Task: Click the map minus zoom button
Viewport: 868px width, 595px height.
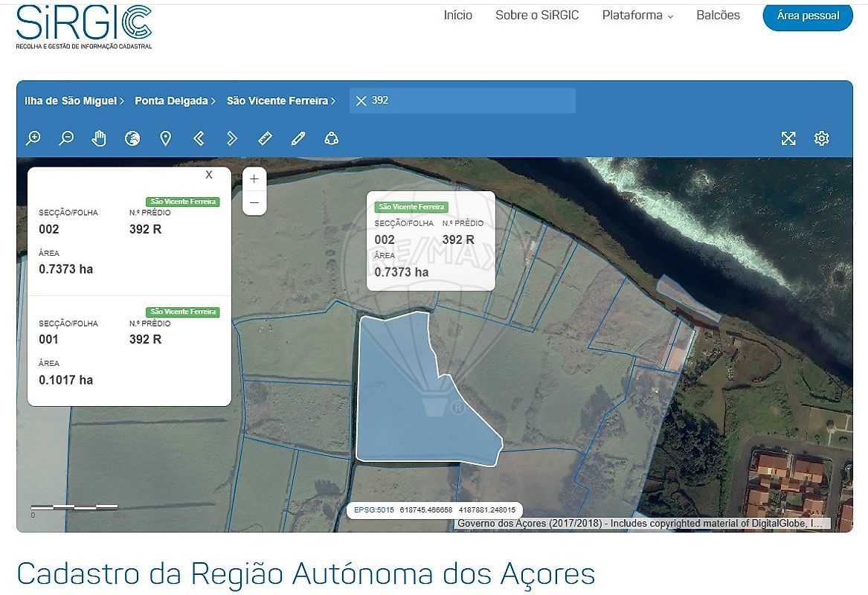Action: point(254,202)
